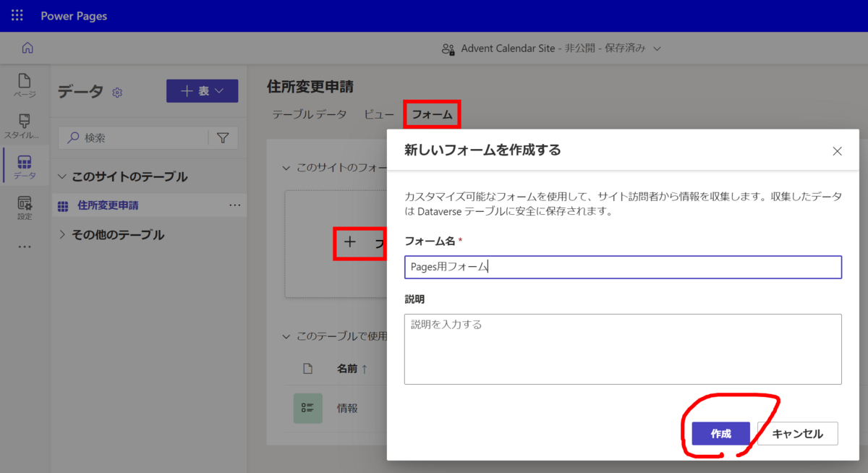Open the ページ workspace in sidebar
This screenshot has width=868, height=473.
pyautogui.click(x=25, y=85)
